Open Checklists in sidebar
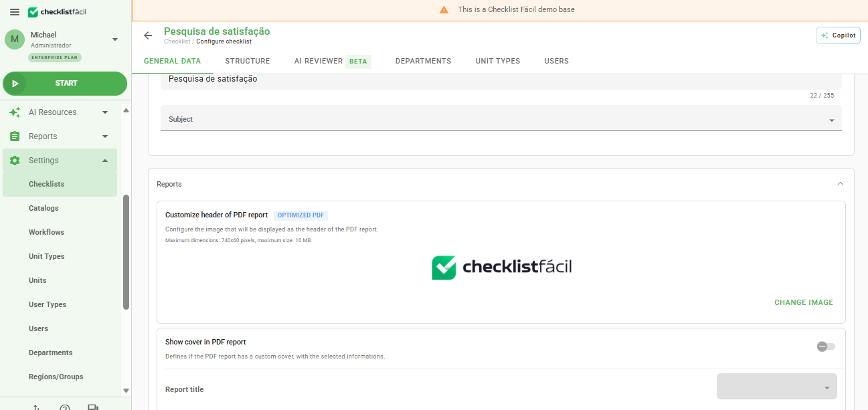 click(x=60, y=184)
